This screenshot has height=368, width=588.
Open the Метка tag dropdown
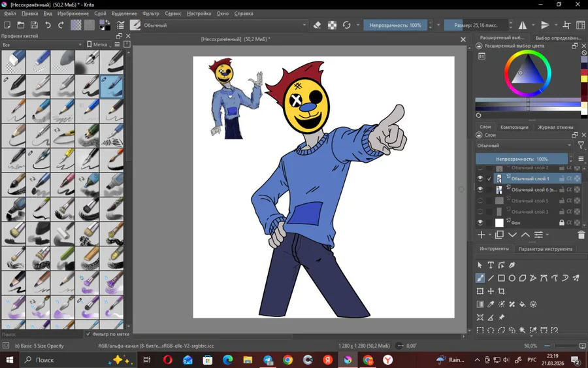coord(99,45)
